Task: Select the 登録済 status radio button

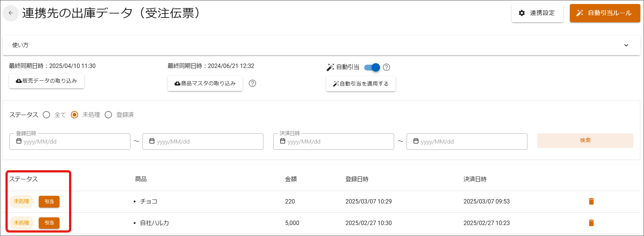Action: pos(108,115)
